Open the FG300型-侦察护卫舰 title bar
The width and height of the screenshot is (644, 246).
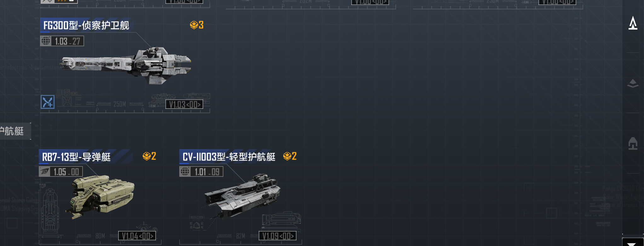click(x=86, y=25)
